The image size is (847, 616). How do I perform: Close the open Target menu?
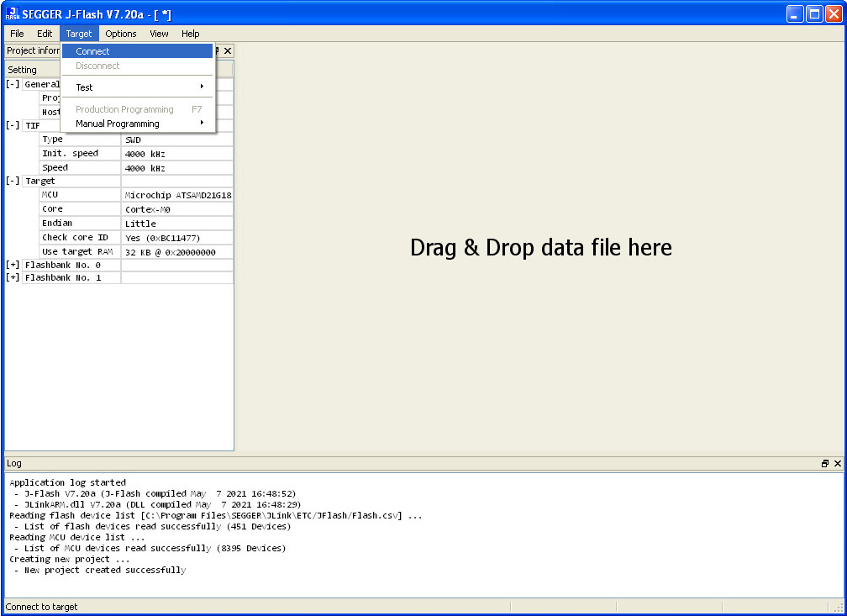[x=79, y=34]
